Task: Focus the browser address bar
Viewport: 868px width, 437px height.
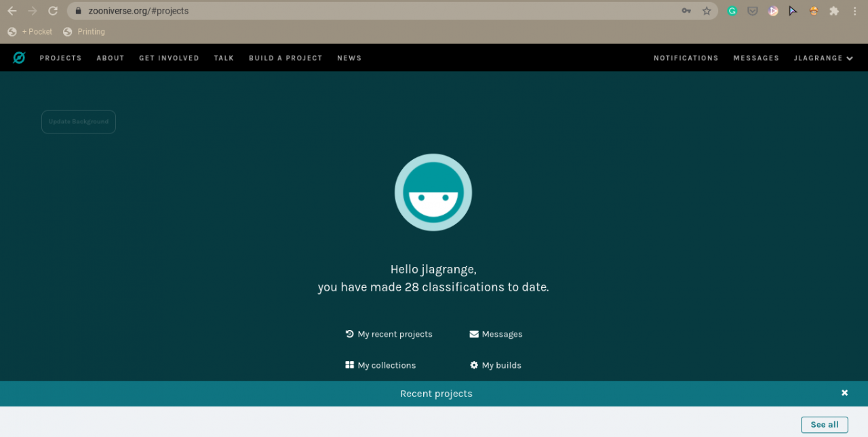Action: tap(393, 11)
